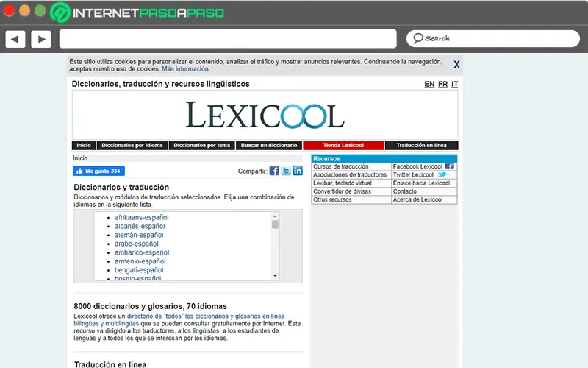Close the cookie notice with X
Screen dimensions: 588x368
pyautogui.click(x=456, y=65)
